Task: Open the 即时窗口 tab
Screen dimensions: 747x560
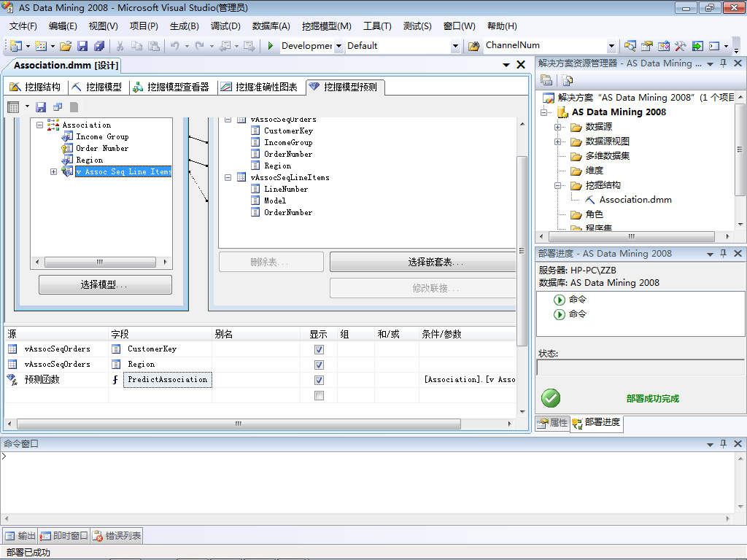Action: click(64, 536)
